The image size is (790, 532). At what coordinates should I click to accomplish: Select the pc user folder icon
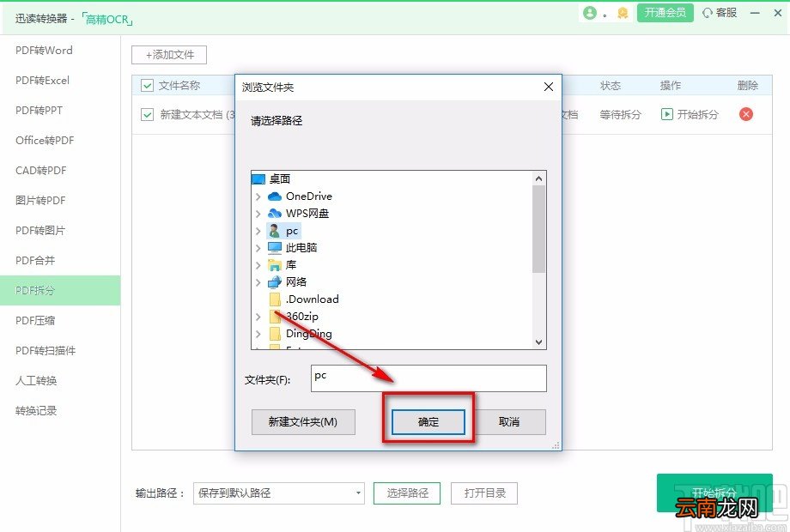275,231
